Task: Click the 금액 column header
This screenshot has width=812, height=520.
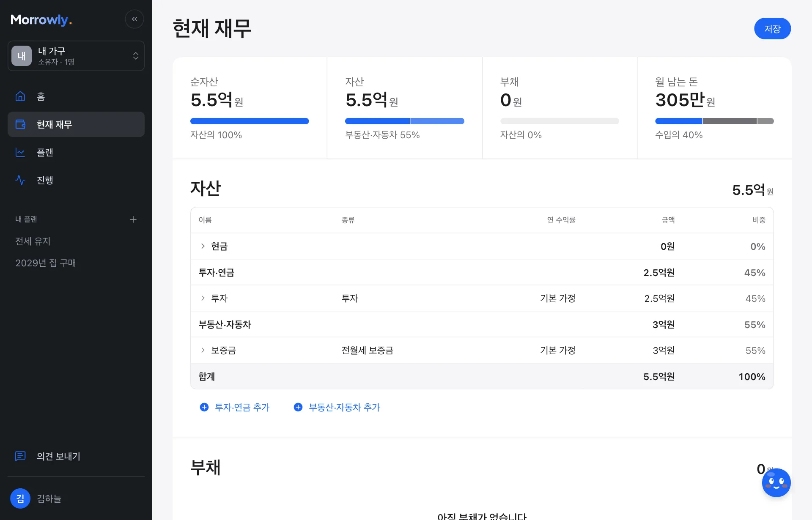Action: (668, 220)
